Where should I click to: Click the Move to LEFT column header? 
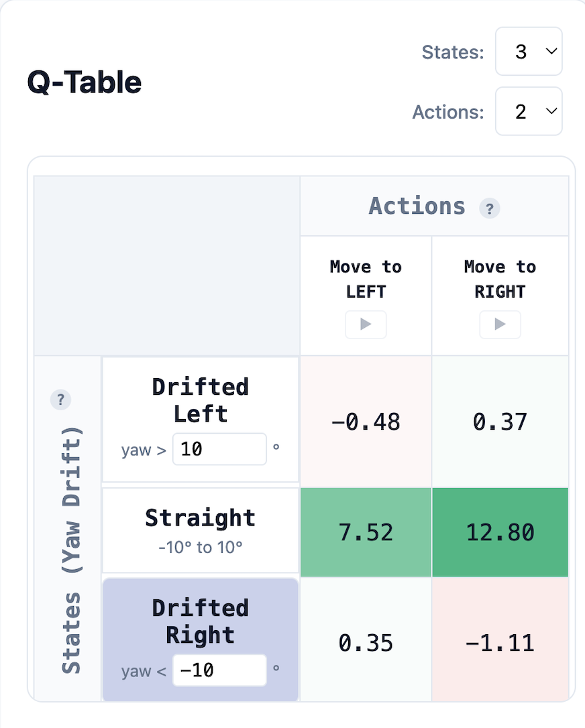pos(366,279)
